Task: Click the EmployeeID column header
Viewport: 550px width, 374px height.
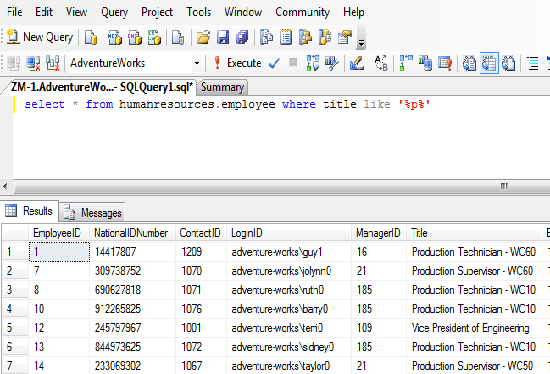Action: coord(59,233)
